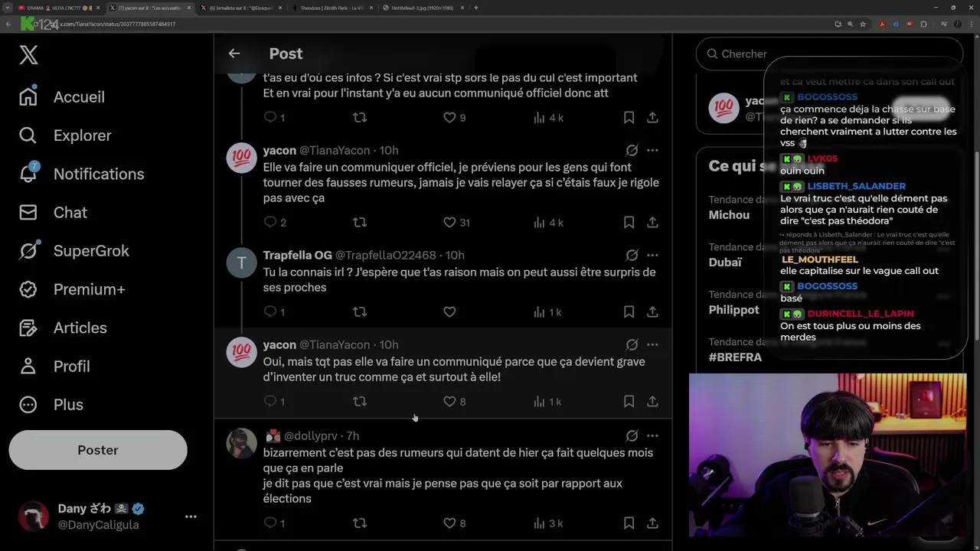
Task: Share yacon post with 8 likes
Action: pos(652,401)
